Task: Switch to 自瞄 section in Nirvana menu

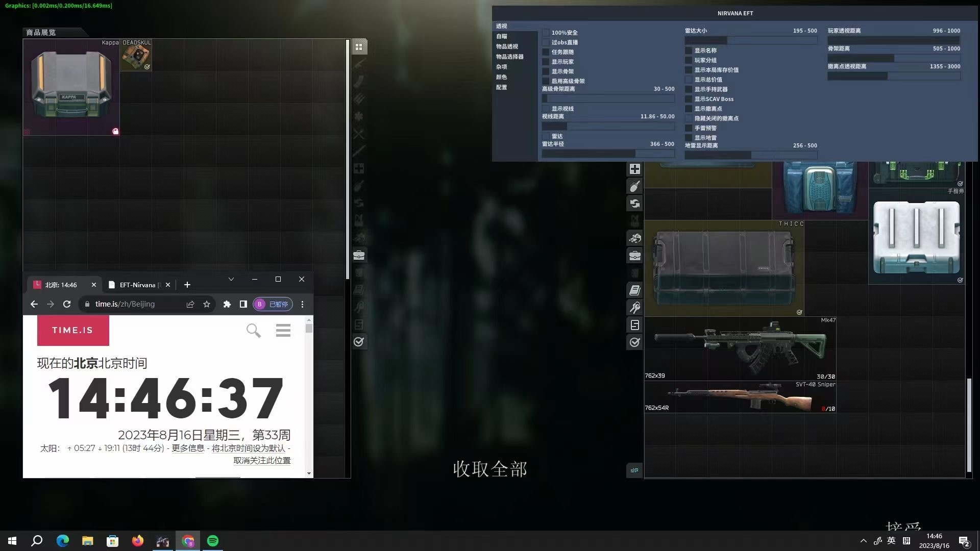Action: pos(502,36)
